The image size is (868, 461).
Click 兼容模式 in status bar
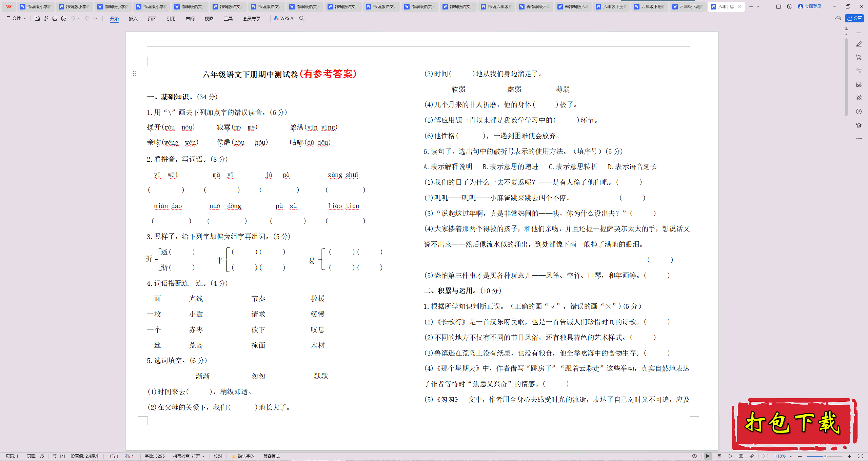[272, 456]
